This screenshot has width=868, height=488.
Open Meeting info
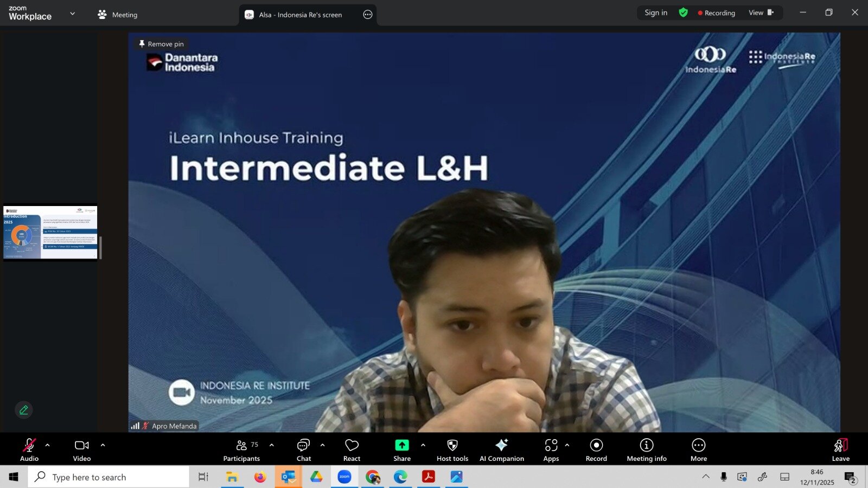(x=646, y=450)
